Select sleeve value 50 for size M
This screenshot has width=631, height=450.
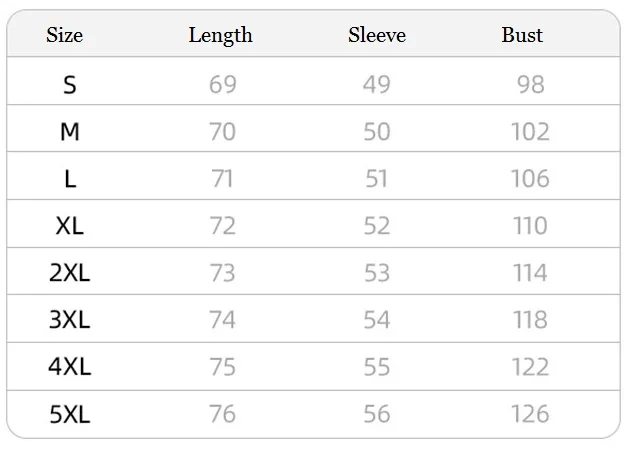(377, 132)
